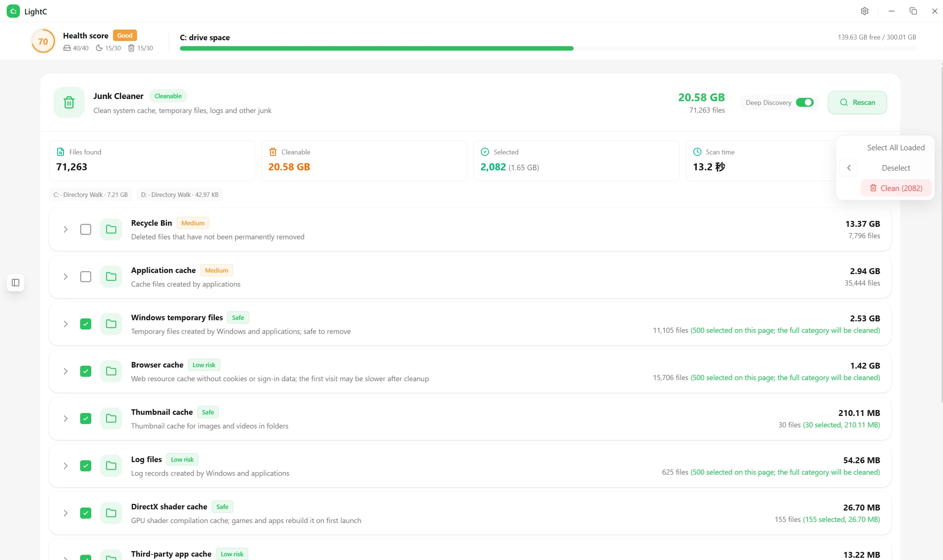943x560 pixels.
Task: Click the Junk Cleaner trash icon
Action: [69, 102]
